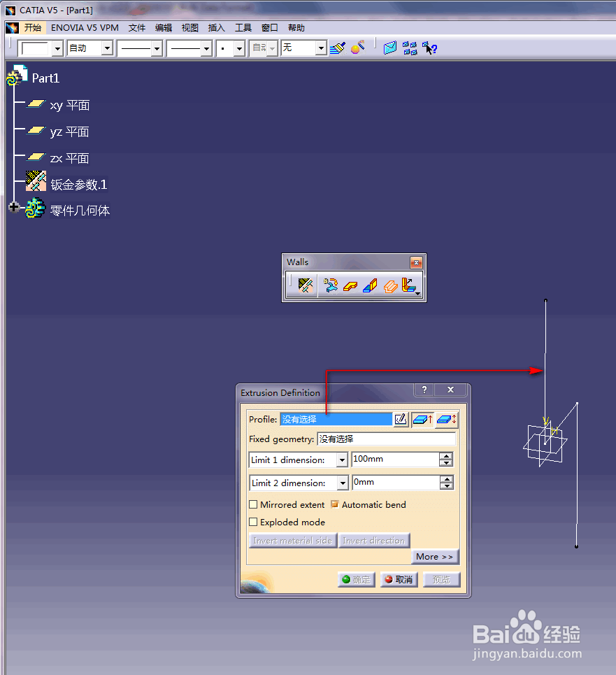Increase the Limit 1 value with up arrow

pos(446,456)
